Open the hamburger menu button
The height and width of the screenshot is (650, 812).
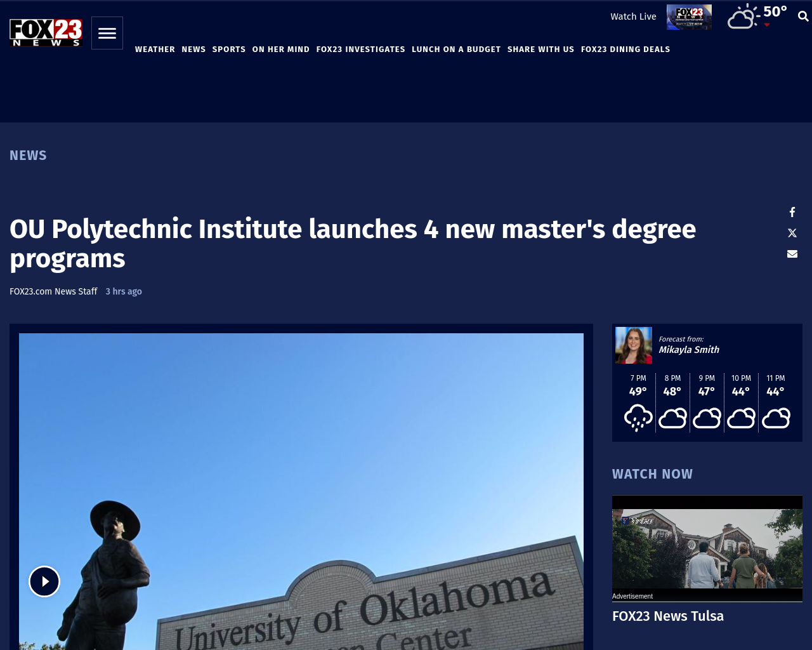(107, 33)
